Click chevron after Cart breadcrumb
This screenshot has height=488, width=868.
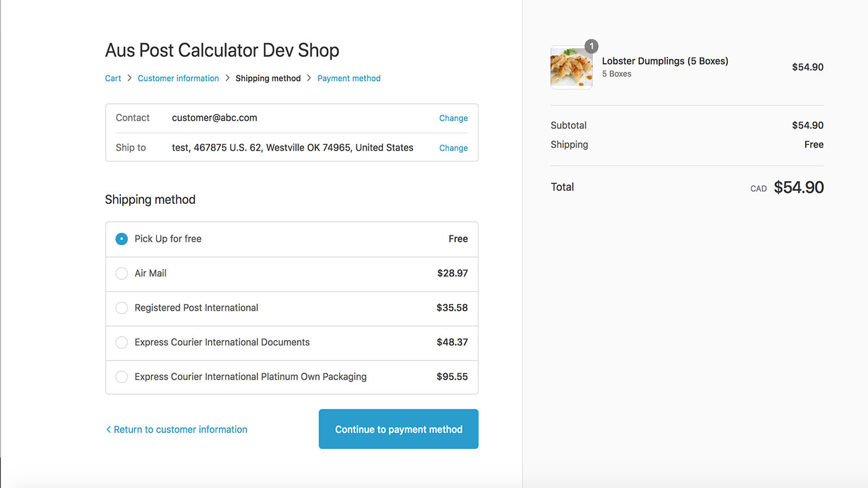coord(129,78)
